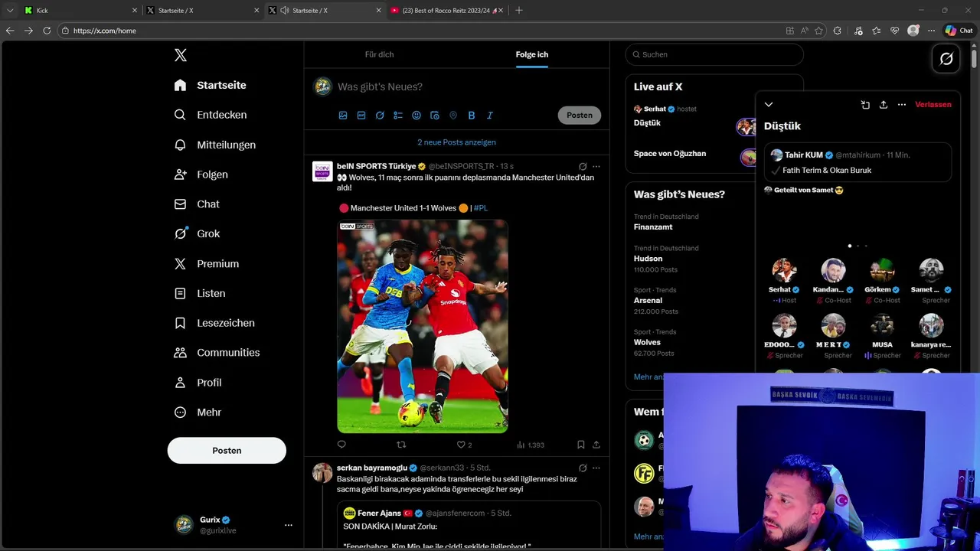Minimize space to dock icon

point(865,105)
